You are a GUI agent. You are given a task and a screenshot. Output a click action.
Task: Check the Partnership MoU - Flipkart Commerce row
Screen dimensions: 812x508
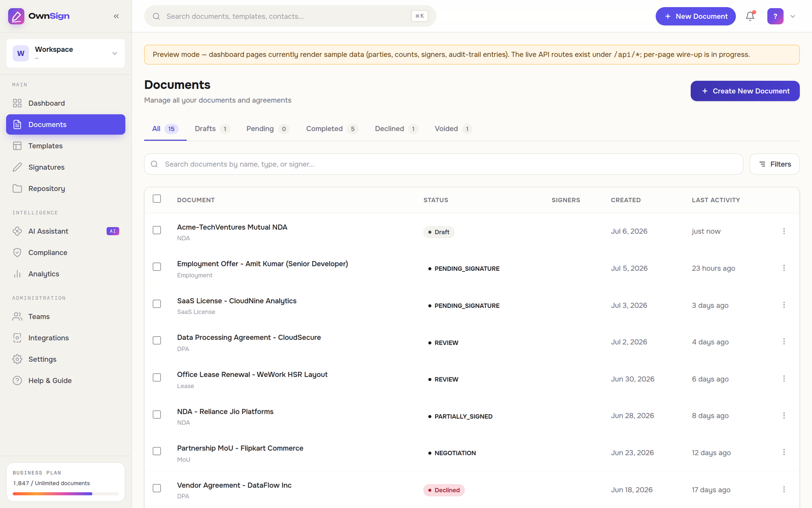[x=157, y=451]
